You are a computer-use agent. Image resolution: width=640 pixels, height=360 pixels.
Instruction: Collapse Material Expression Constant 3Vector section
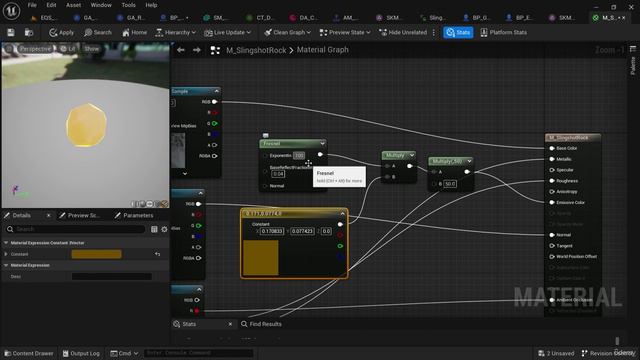(x=6, y=243)
